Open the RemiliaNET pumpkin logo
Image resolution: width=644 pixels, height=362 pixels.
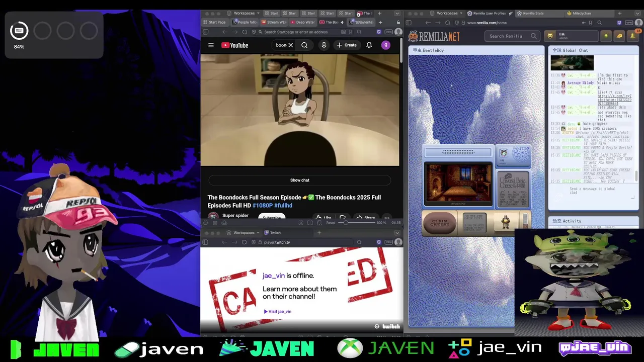(434, 36)
